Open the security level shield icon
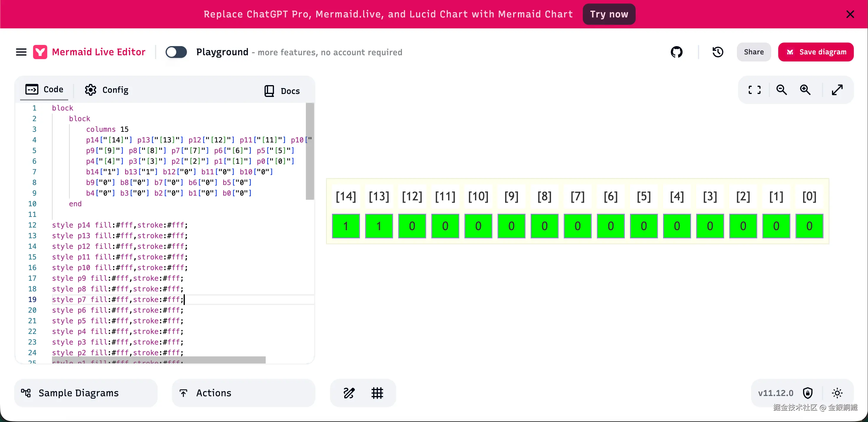 pyautogui.click(x=808, y=393)
